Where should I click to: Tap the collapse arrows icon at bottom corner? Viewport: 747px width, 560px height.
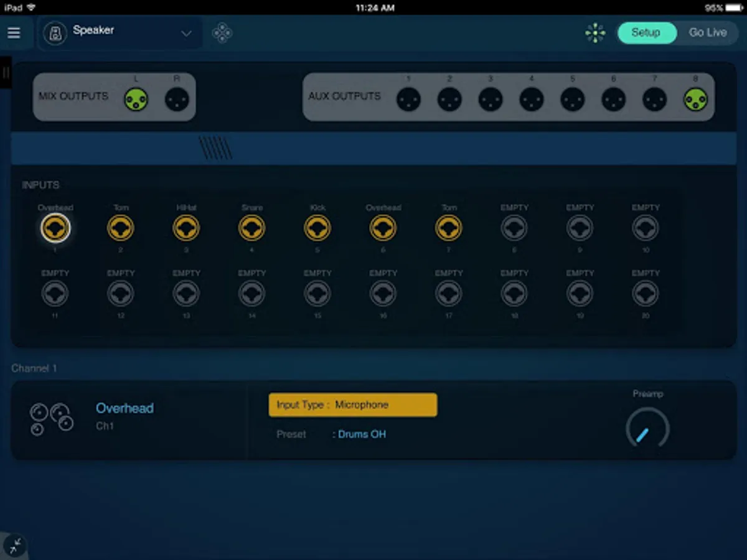(x=15, y=546)
